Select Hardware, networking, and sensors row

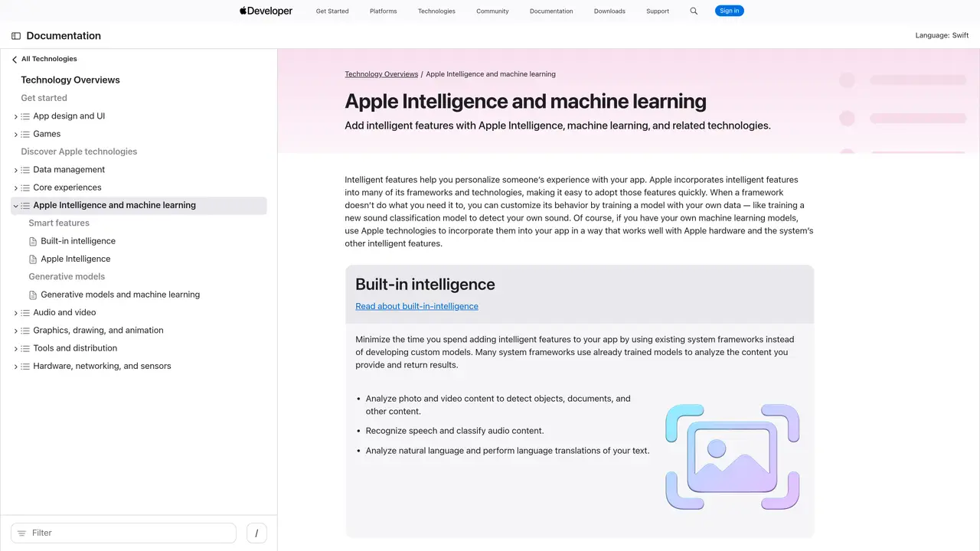click(x=102, y=367)
